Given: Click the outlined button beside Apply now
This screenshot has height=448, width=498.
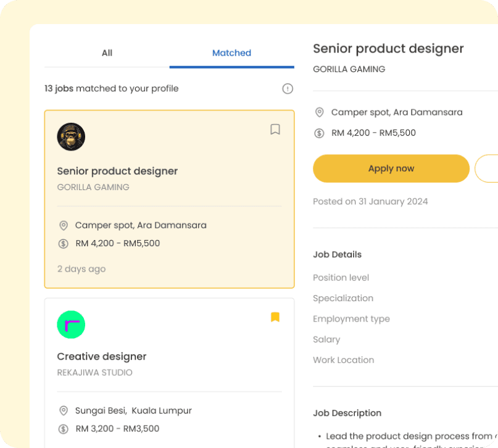Looking at the screenshot, I should (x=487, y=168).
